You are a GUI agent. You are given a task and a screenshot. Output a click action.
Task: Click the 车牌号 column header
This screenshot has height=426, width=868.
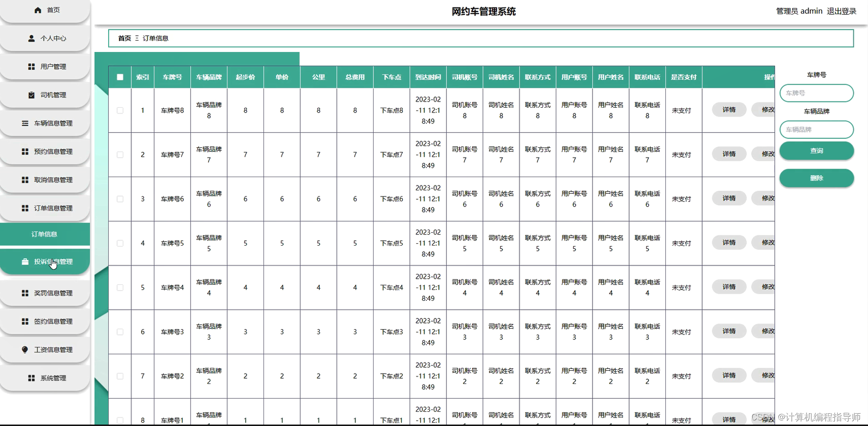click(x=172, y=77)
